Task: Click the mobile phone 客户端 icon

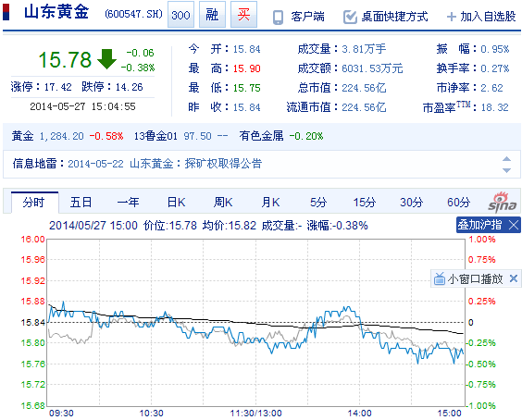Action: coord(278,17)
